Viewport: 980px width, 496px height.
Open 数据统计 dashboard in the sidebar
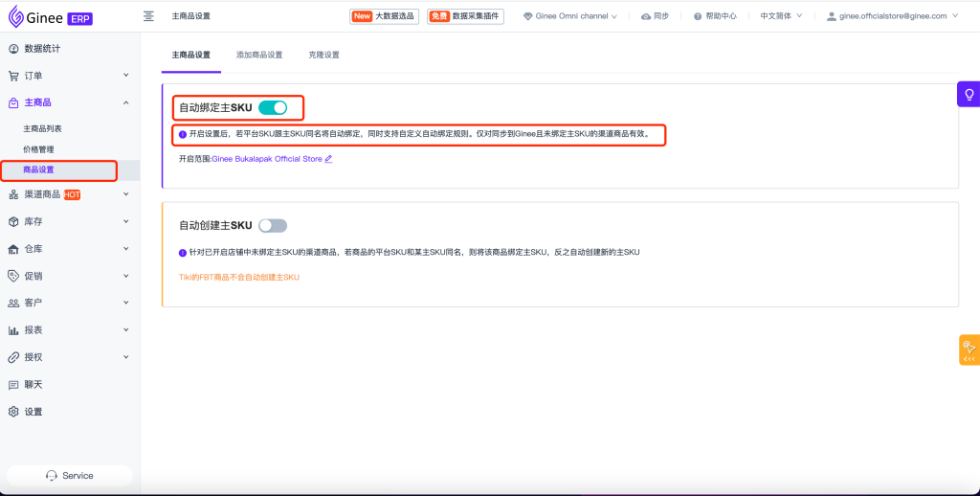click(x=42, y=48)
